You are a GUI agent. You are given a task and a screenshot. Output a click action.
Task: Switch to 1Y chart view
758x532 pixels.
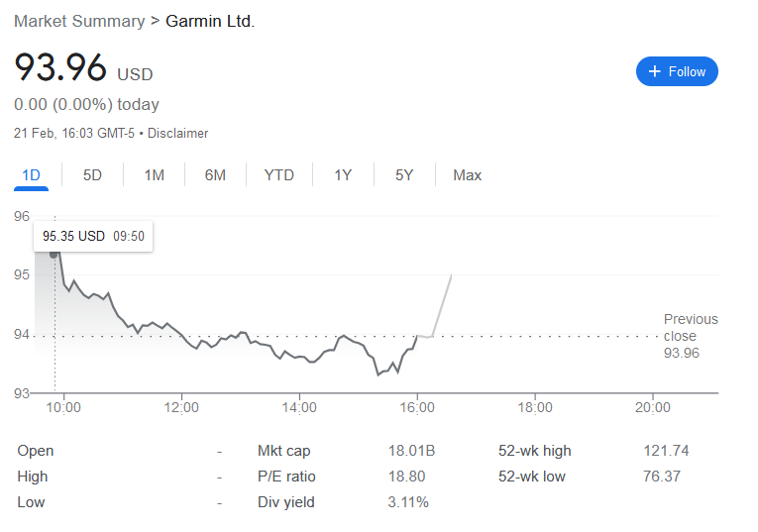click(x=343, y=175)
